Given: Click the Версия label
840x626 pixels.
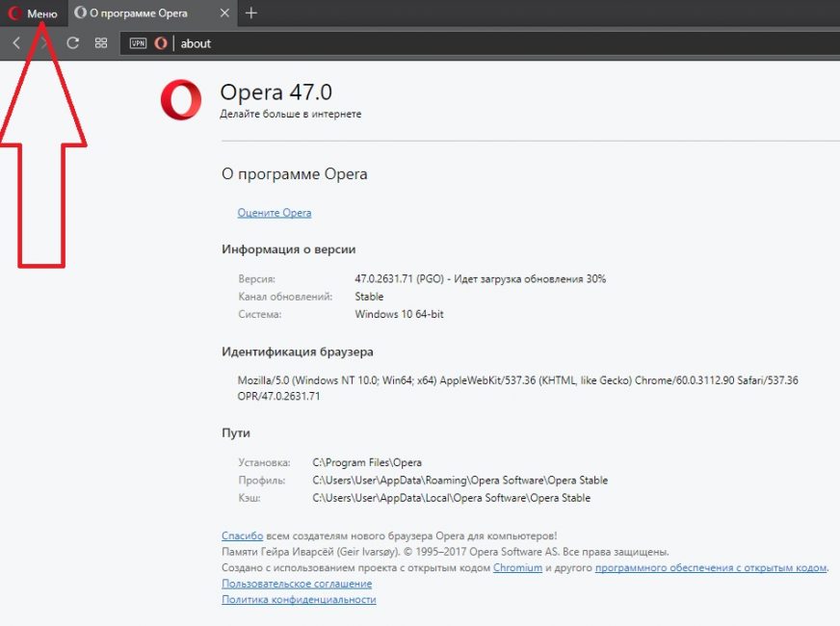Looking at the screenshot, I should coord(256,279).
